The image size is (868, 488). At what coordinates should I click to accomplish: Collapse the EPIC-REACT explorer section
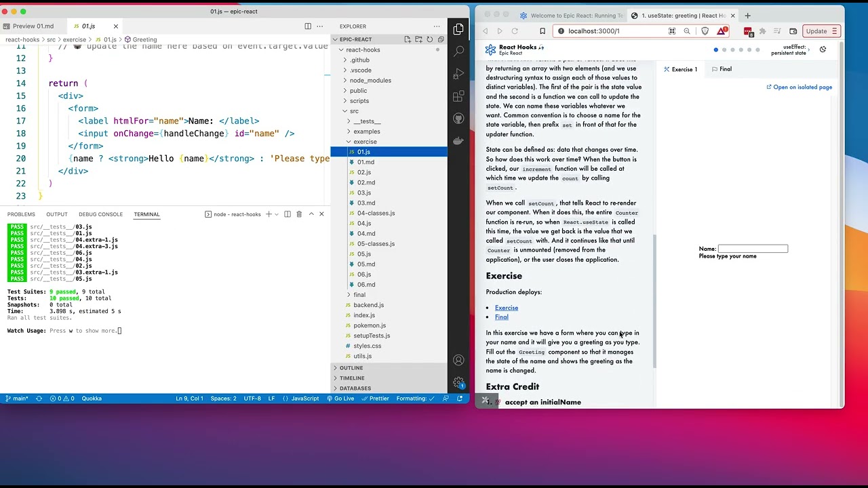click(x=355, y=39)
